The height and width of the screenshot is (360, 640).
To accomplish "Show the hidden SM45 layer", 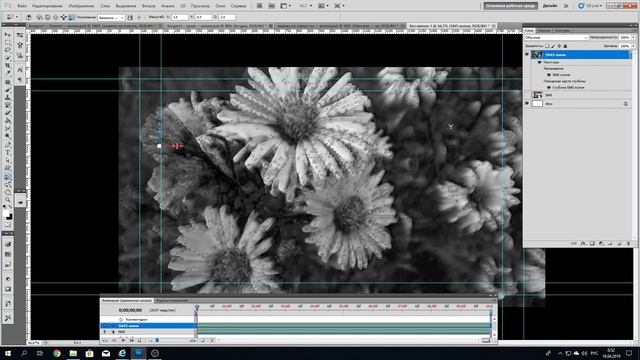I will (x=527, y=95).
